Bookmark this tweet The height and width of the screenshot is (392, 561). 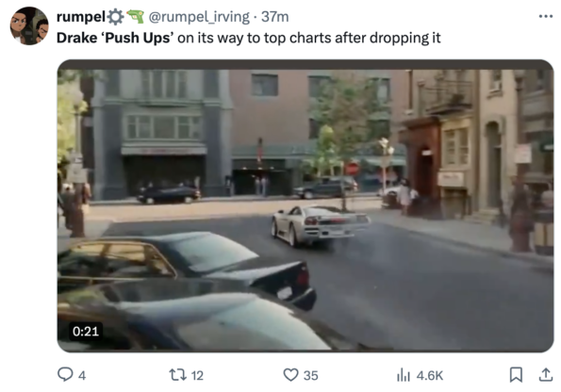tap(516, 374)
